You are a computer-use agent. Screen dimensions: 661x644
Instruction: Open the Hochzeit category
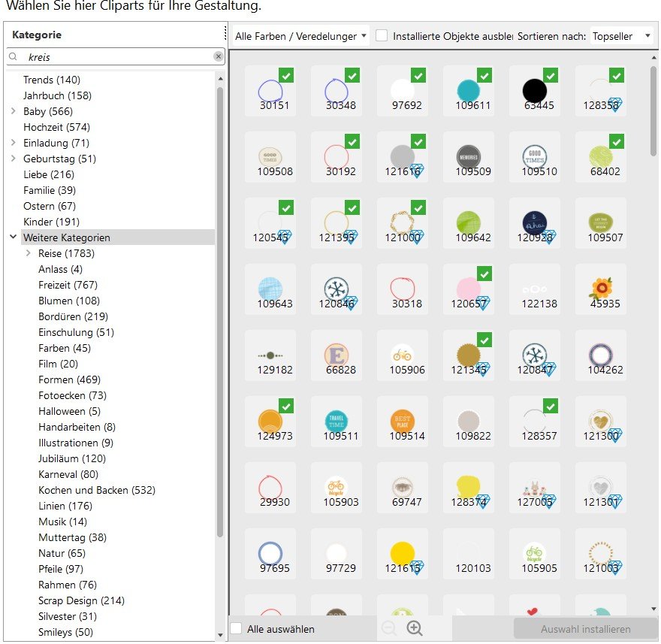click(56, 127)
